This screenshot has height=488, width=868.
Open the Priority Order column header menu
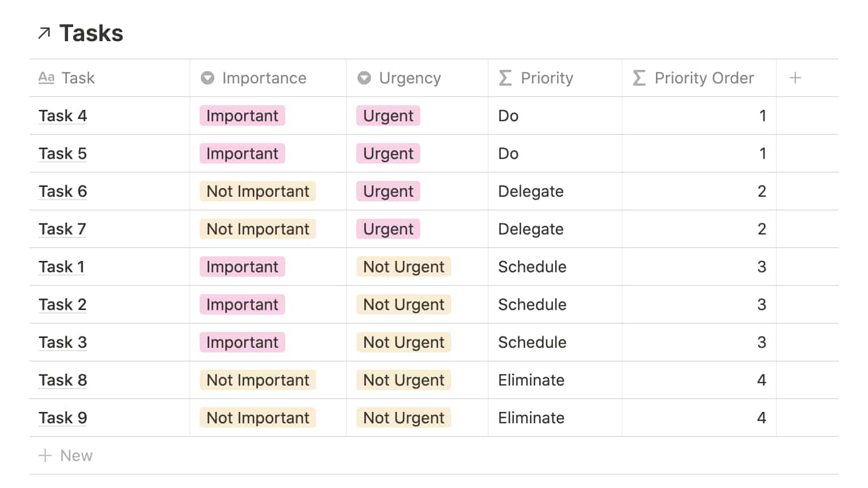pos(704,78)
